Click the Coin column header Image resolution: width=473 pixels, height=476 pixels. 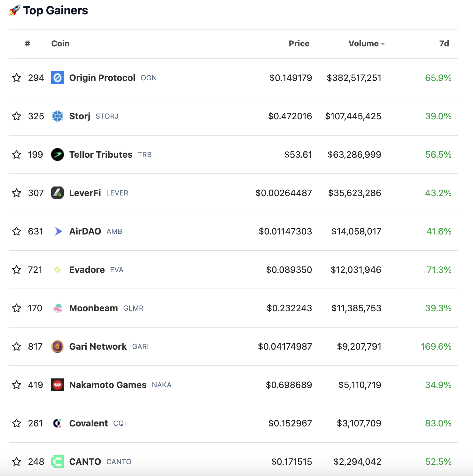tap(60, 44)
